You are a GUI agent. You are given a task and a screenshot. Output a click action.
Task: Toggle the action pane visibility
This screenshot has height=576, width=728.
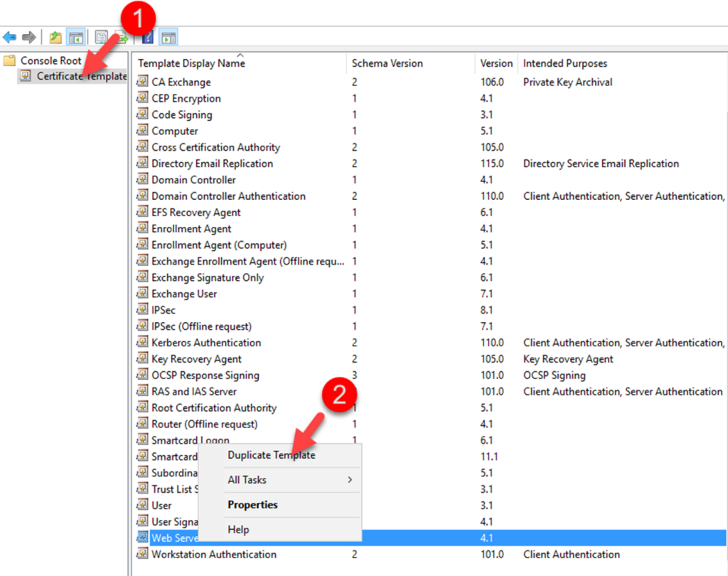tap(168, 36)
